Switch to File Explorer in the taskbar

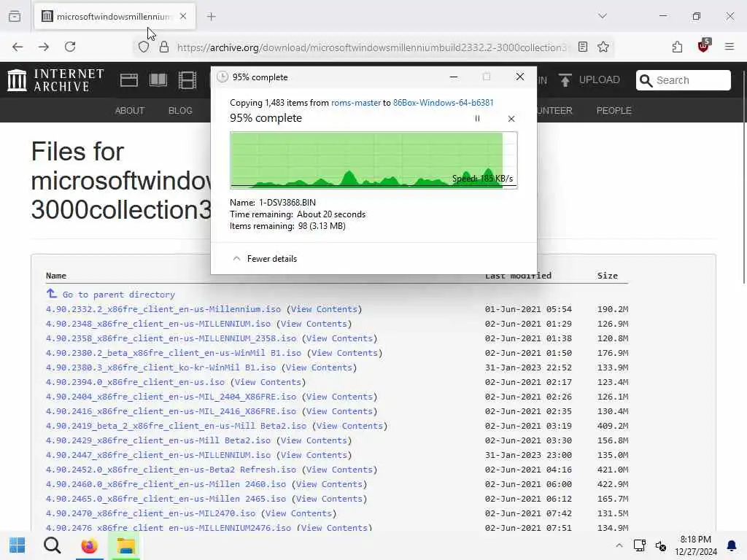(125, 545)
